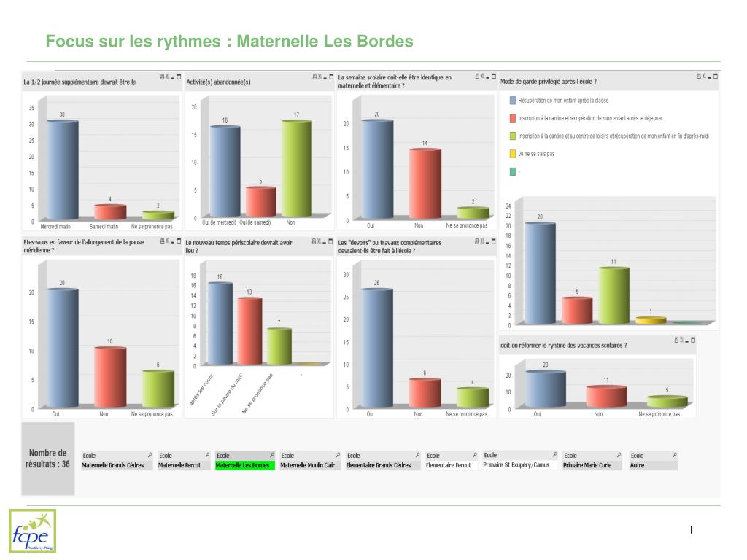Print the '1/2 journée supplémentaire' chart
This screenshot has width=747, height=560.
tap(163, 77)
